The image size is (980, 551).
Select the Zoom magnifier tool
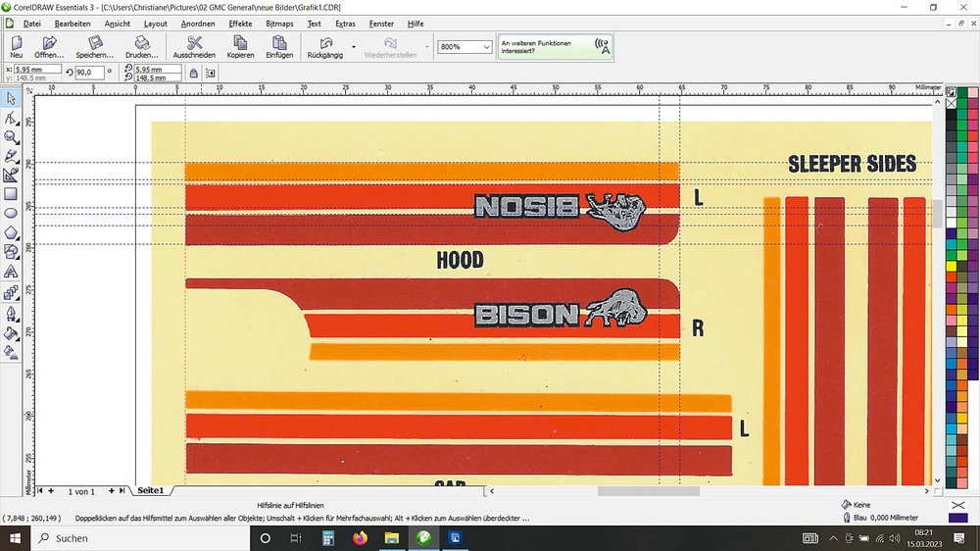(11, 137)
